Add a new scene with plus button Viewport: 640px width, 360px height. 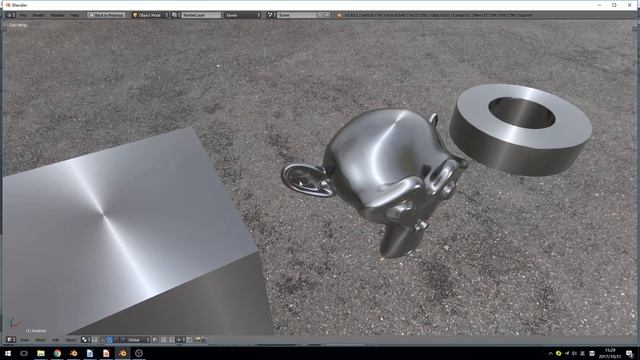click(320, 15)
